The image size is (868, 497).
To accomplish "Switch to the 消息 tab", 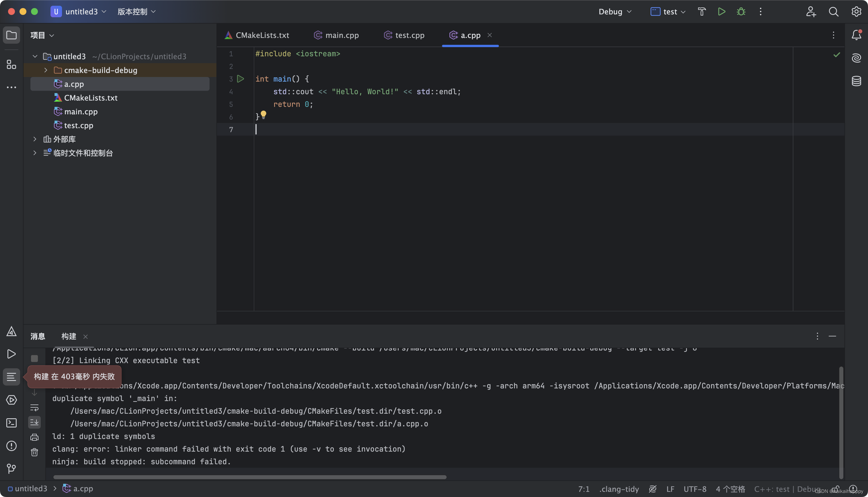I will [38, 336].
